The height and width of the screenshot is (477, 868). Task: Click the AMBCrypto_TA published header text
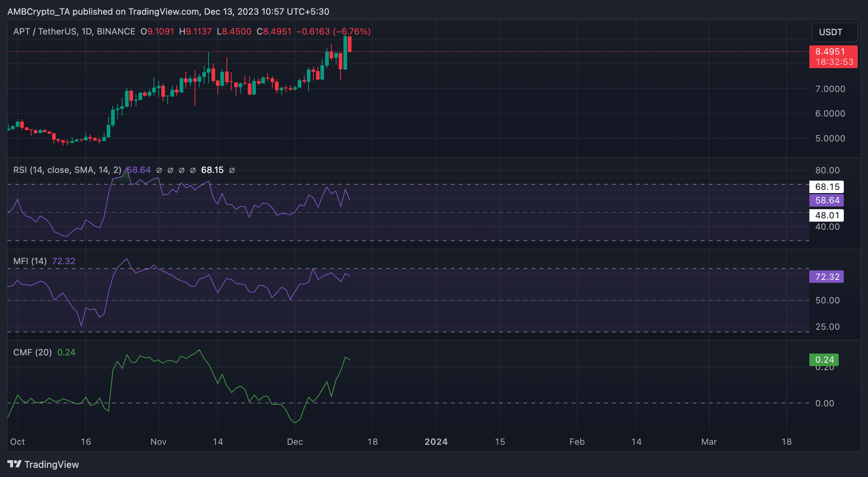coord(168,12)
